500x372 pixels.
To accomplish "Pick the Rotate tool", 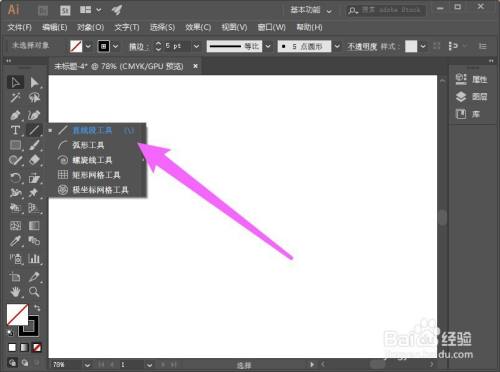I will point(15,178).
